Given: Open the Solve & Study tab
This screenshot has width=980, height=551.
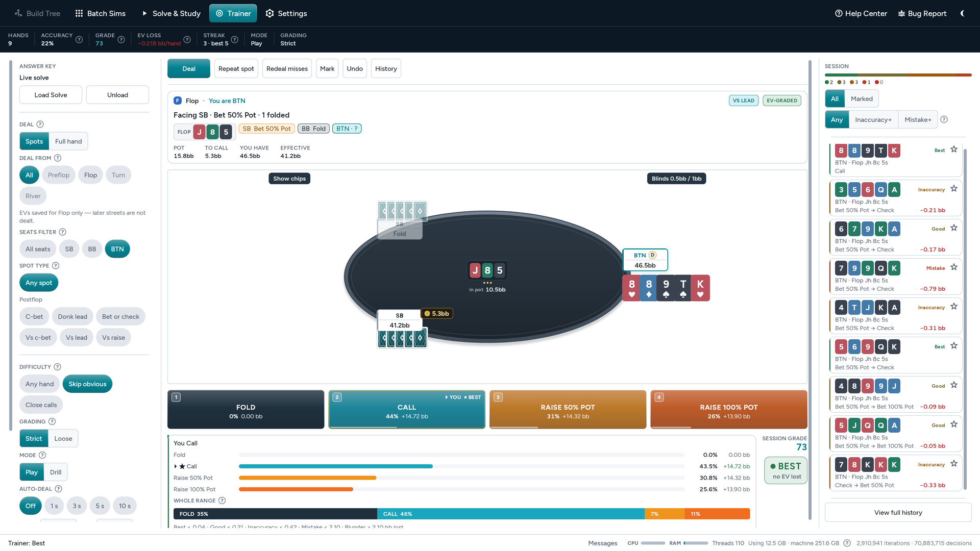Looking at the screenshot, I should click(x=171, y=13).
